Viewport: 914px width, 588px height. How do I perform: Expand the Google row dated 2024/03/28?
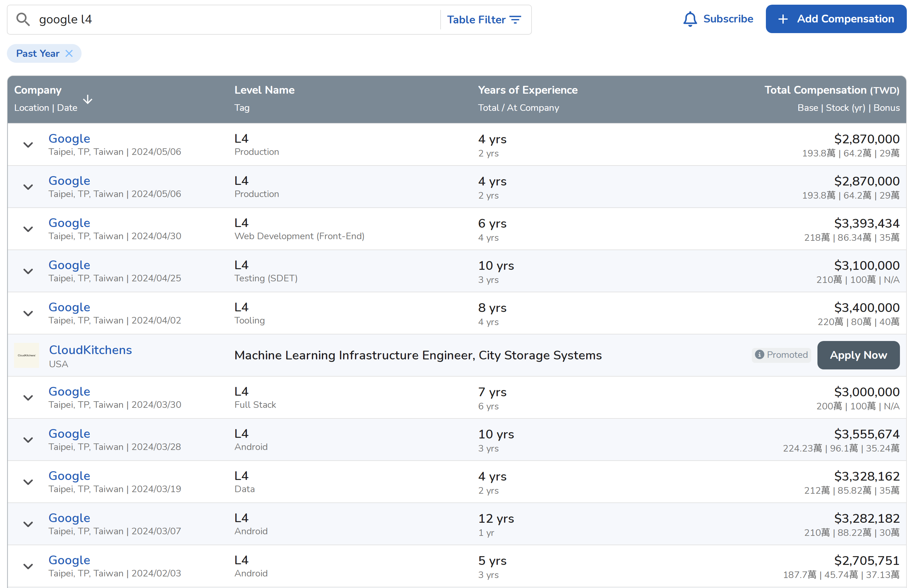point(28,440)
